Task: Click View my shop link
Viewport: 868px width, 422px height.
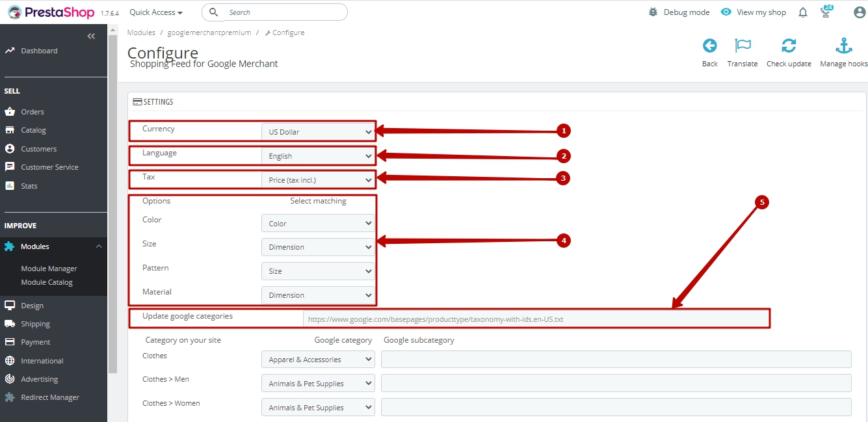Action: [754, 12]
